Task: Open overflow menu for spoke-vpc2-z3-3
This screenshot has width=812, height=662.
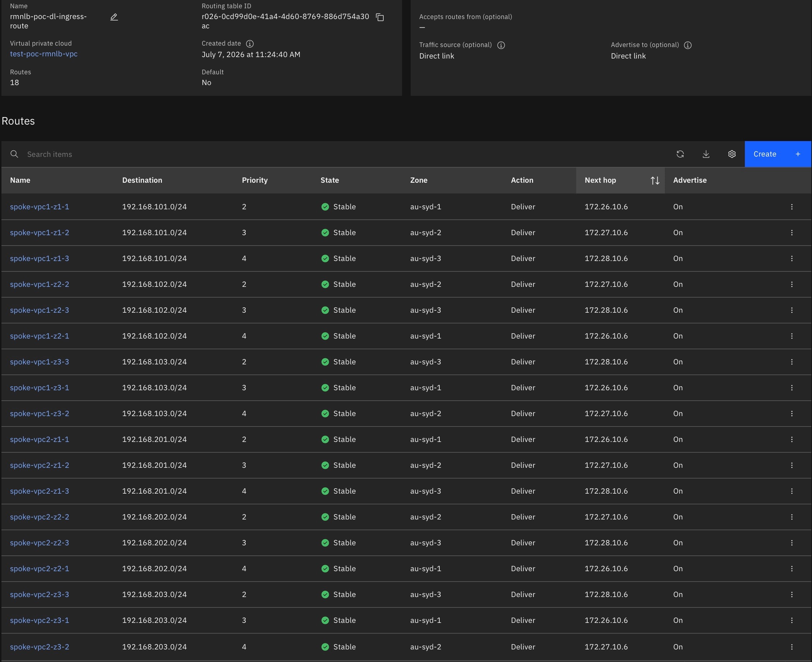Action: click(x=792, y=595)
